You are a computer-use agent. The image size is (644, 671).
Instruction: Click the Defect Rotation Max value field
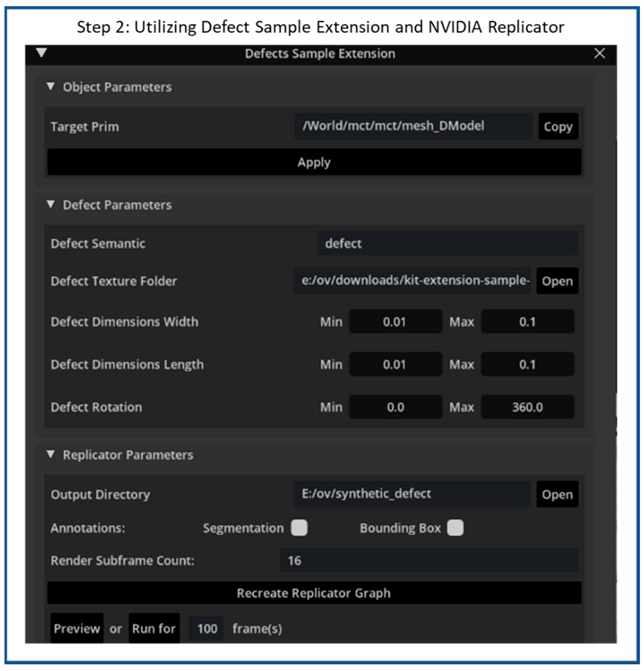coord(527,407)
